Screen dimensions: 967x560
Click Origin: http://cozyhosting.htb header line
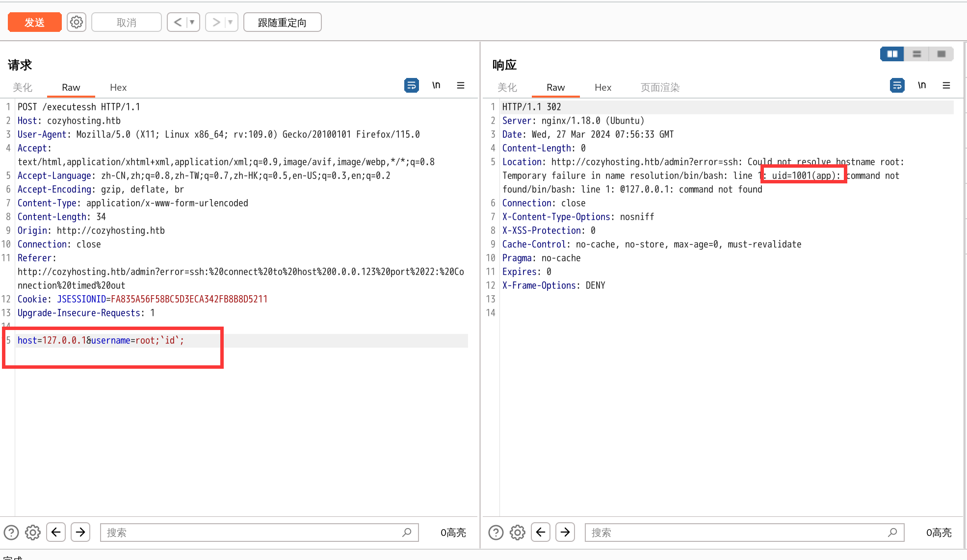click(x=91, y=230)
